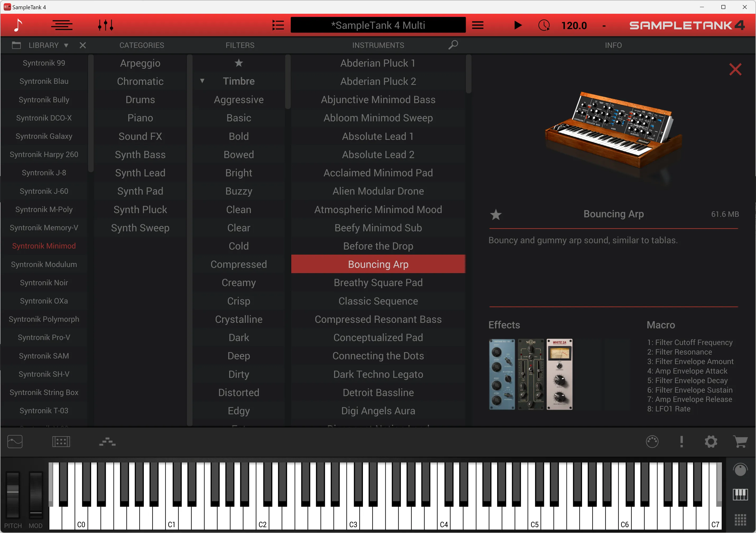Start playback with the play button
The height and width of the screenshot is (533, 756).
[x=518, y=25]
